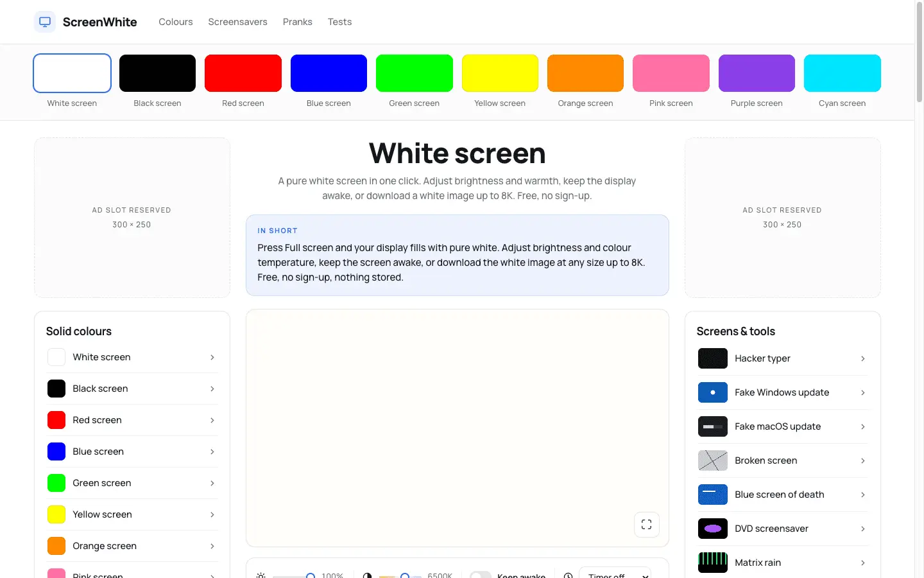This screenshot has width=924, height=578.
Task: Click the colour temperature slider at 6500K
Action: 405,575
